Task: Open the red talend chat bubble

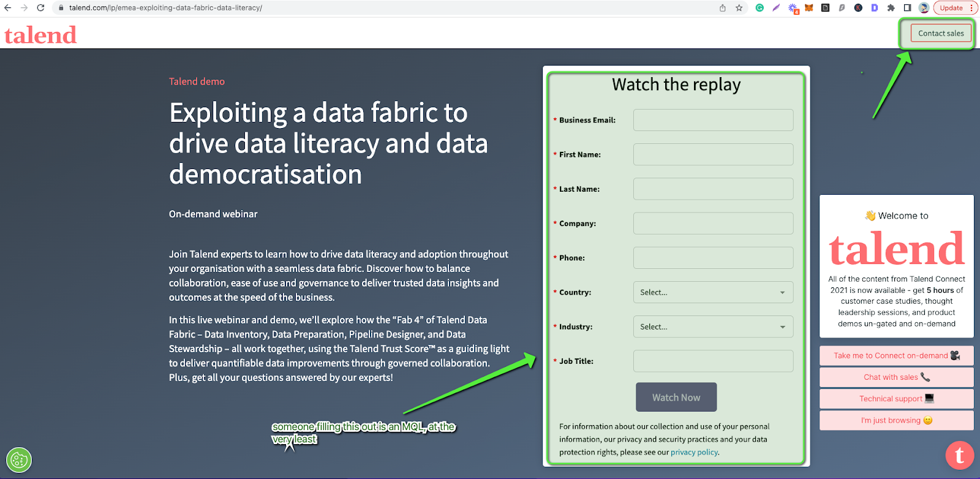Action: (960, 455)
